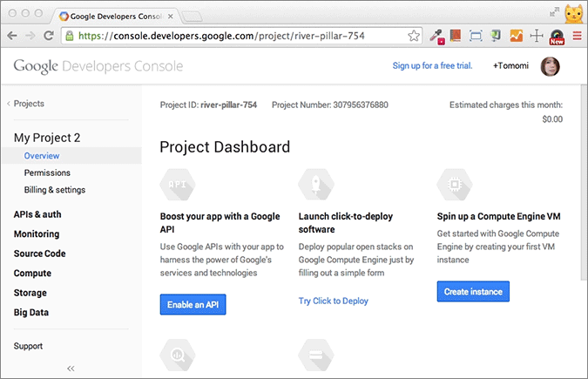Open Billing & settings page
The height and width of the screenshot is (379, 588).
click(x=55, y=189)
